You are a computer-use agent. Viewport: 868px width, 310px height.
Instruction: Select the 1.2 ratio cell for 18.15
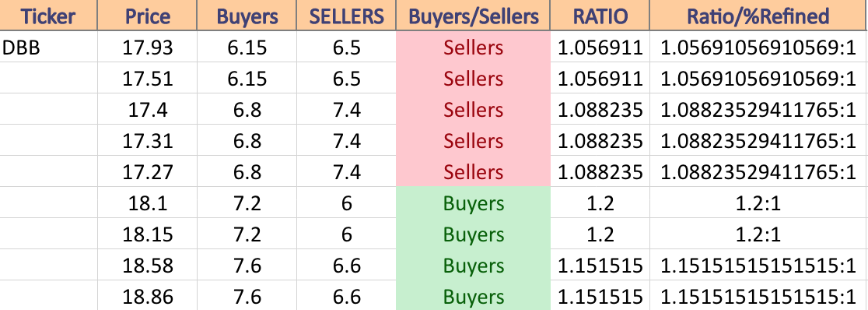tap(600, 234)
